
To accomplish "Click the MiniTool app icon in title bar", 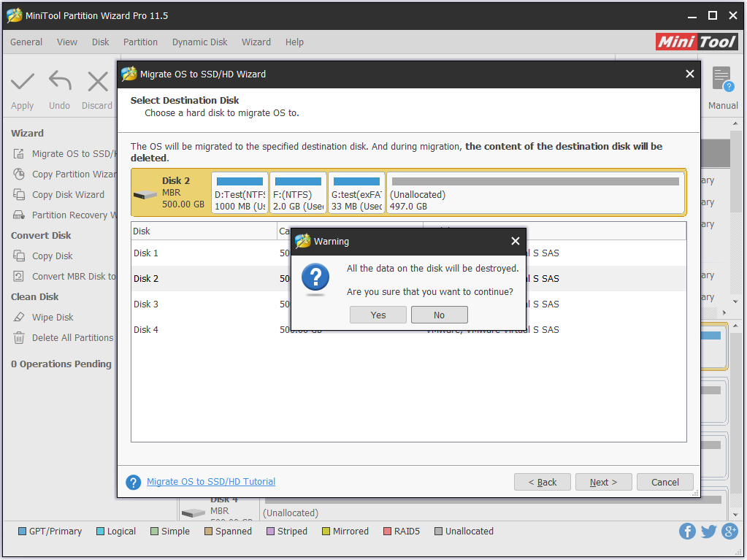I will 15,15.
